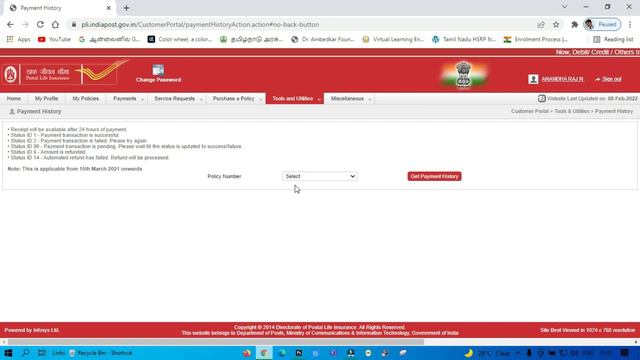This screenshot has height=360, width=640.
Task: Click the horizontal page scrollbar
Action: pyautogui.click(x=216, y=342)
